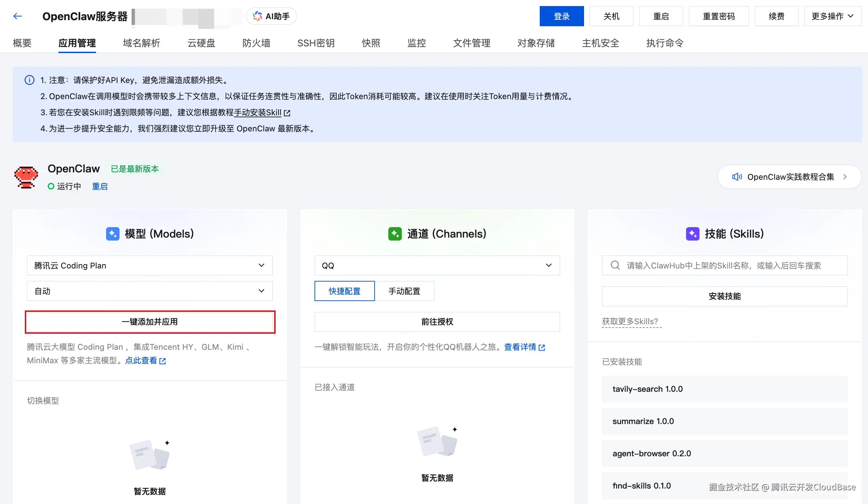Switch to 手动配置 mode
868x504 pixels.
pyautogui.click(x=405, y=291)
